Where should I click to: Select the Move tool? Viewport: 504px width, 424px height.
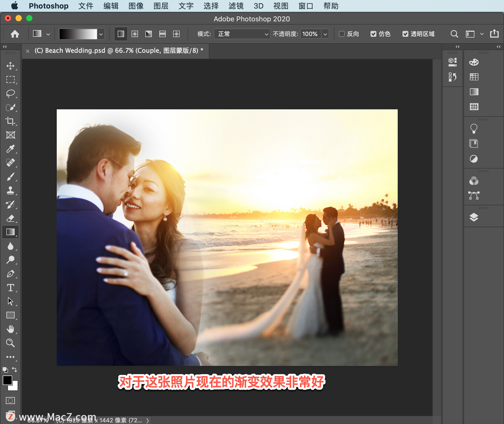10,66
